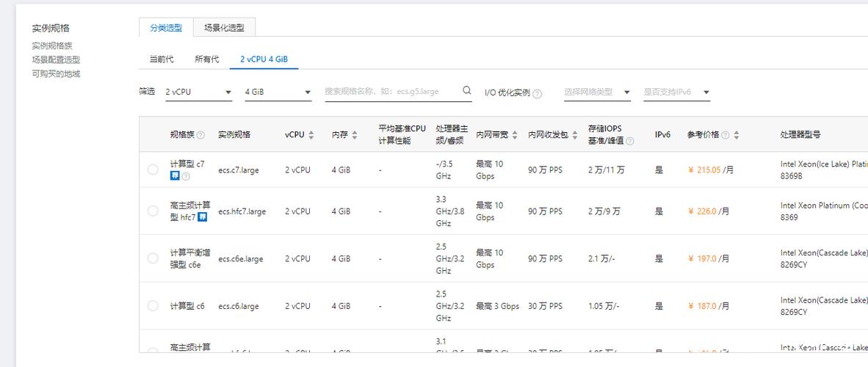Select the ecs.c6e.large instance radio button
868x367 pixels.
tap(153, 258)
